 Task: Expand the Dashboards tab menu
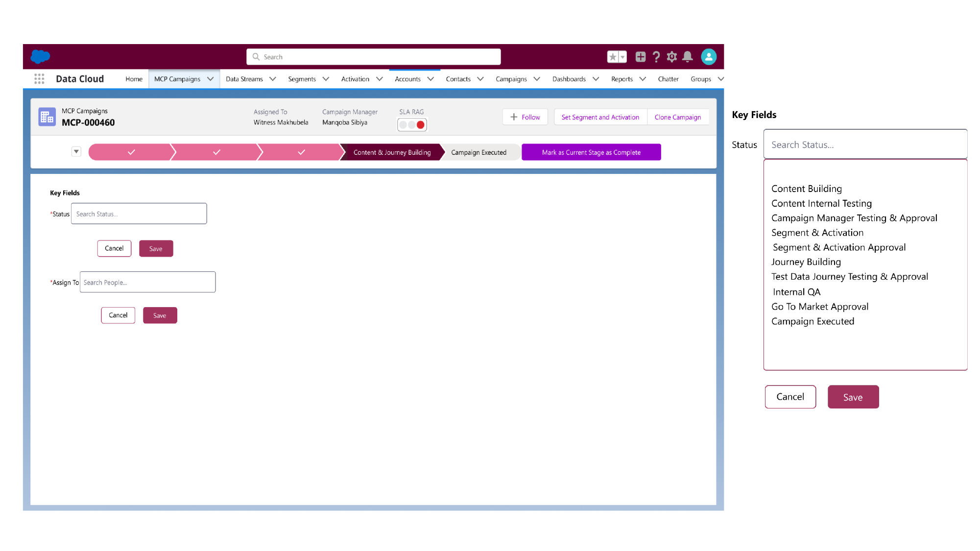pyautogui.click(x=596, y=79)
